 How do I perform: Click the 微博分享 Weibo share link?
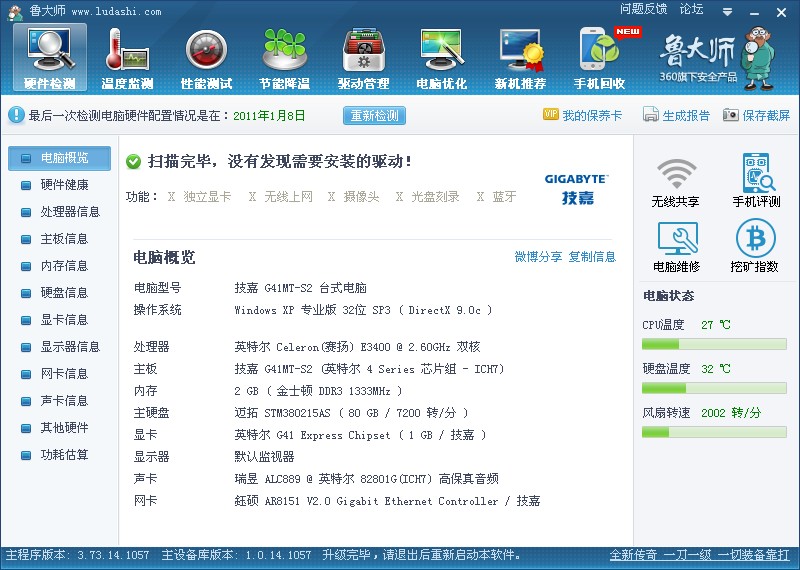[x=538, y=257]
